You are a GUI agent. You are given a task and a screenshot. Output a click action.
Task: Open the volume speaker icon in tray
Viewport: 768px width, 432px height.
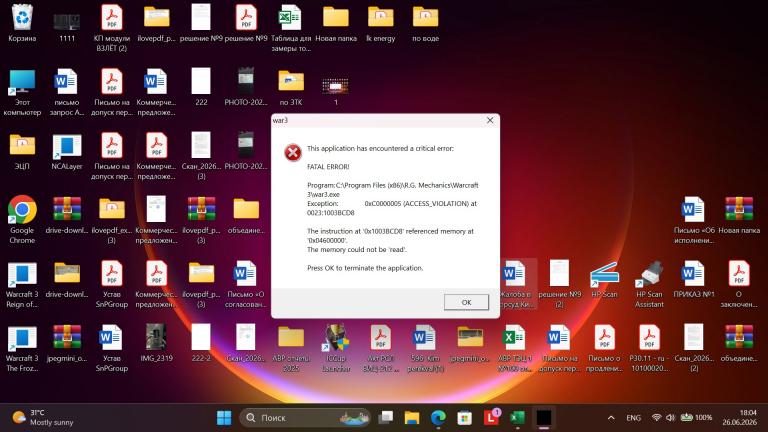[x=671, y=417]
